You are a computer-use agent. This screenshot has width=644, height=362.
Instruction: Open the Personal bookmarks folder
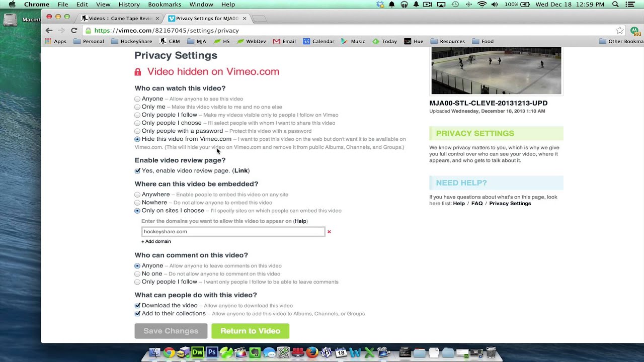[89, 41]
